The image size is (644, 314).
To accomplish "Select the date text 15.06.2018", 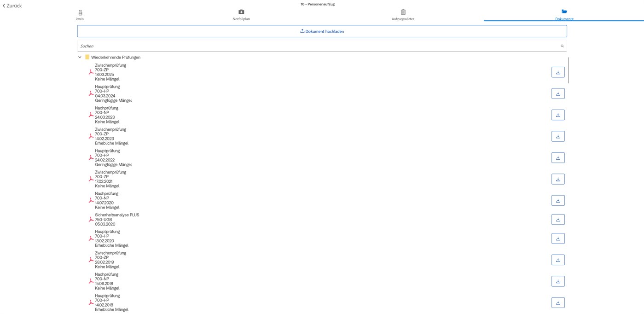I will point(104,284).
